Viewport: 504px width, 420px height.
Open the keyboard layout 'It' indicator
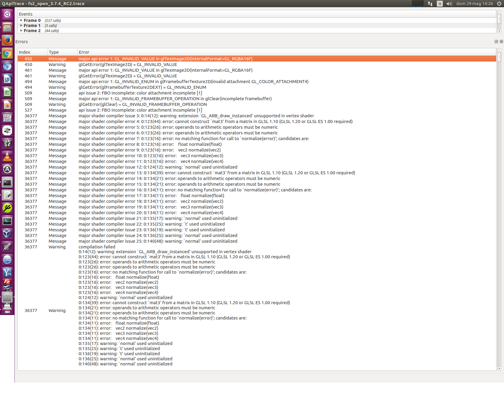[x=439, y=4]
